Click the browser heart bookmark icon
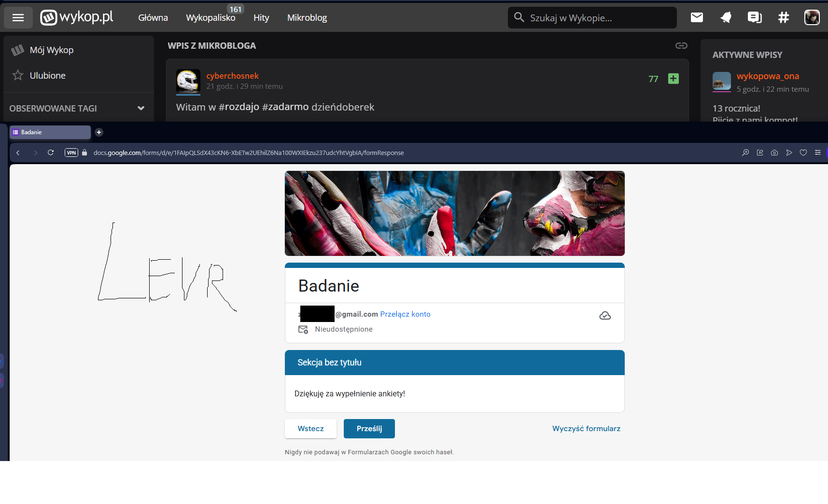This screenshot has width=828, height=504. click(803, 153)
